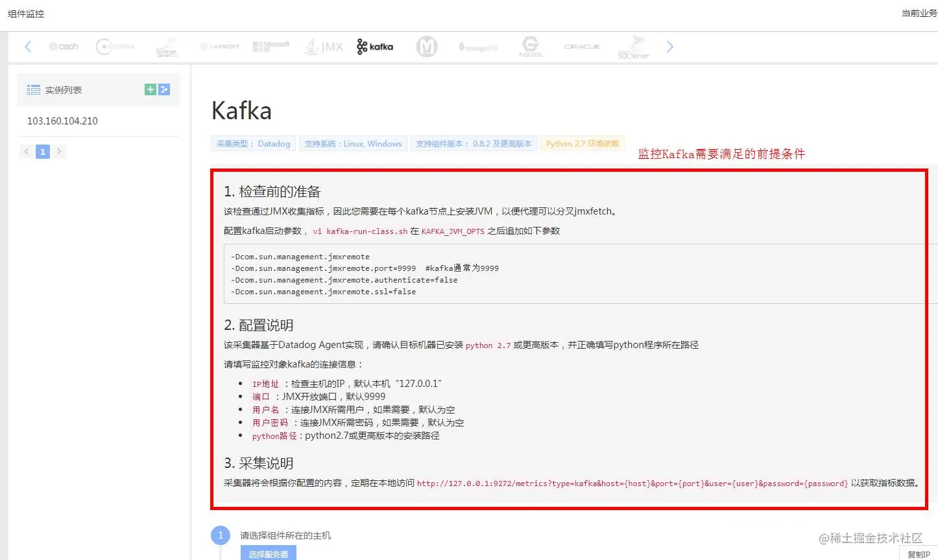Click the KAFKA_JVM_OPTS code text
This screenshot has width=938, height=560.
tap(453, 231)
